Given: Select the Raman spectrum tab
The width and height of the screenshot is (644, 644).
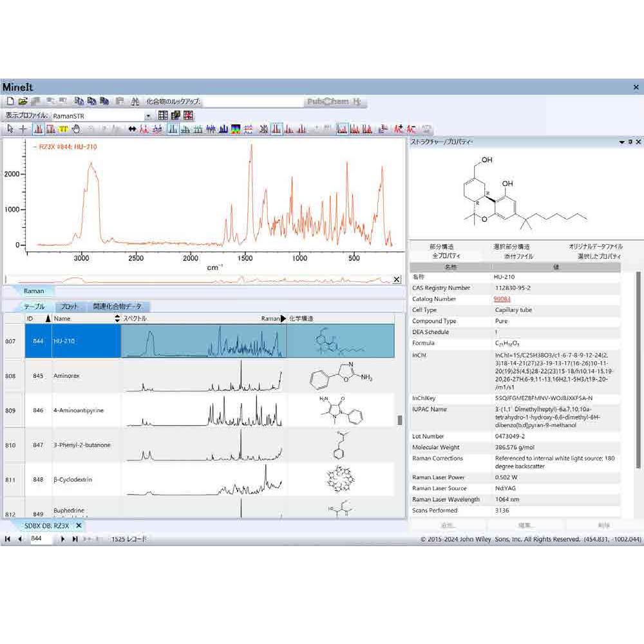Looking at the screenshot, I should click(33, 291).
